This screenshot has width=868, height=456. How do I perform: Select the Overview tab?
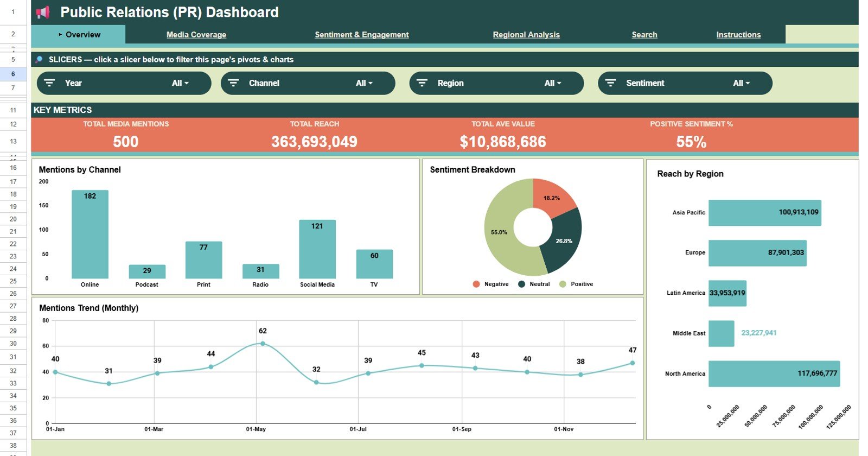(79, 34)
